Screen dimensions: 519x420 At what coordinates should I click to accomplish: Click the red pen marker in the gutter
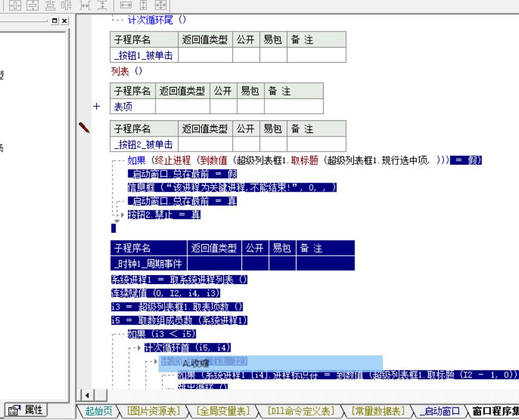pos(84,128)
